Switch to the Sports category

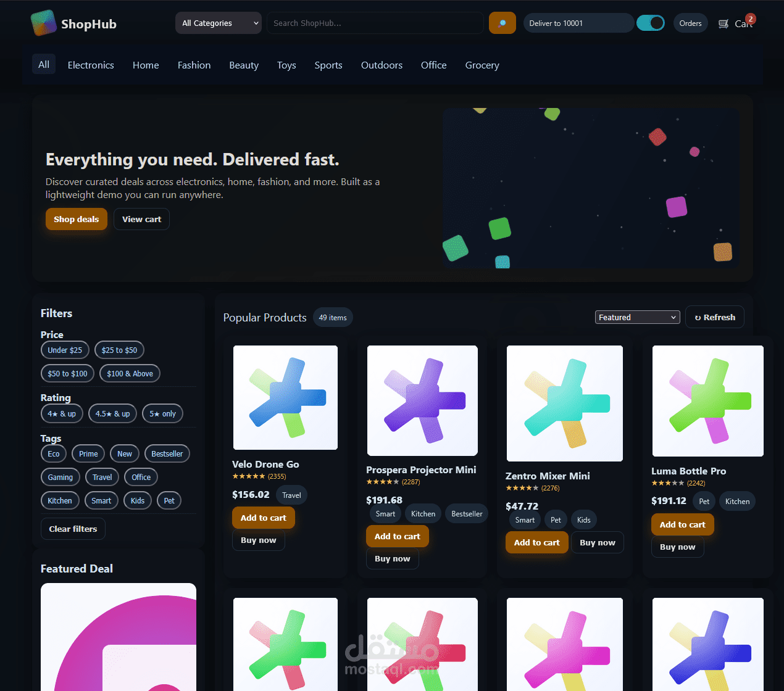pyautogui.click(x=328, y=65)
